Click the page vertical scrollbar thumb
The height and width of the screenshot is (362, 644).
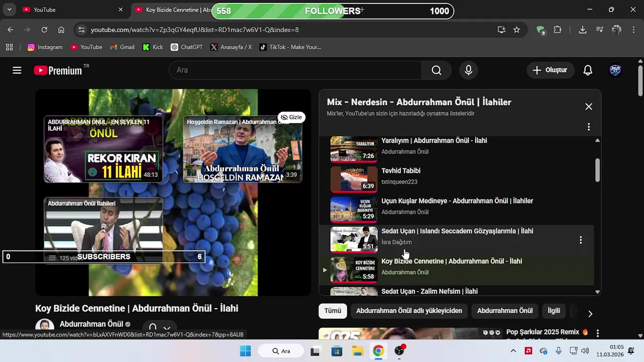[640, 80]
